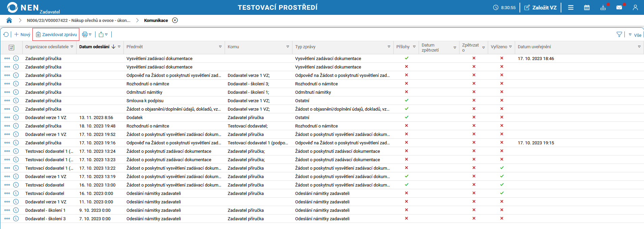Close the Komunikace breadcrumb tab
This screenshot has width=644, height=229.
click(175, 20)
